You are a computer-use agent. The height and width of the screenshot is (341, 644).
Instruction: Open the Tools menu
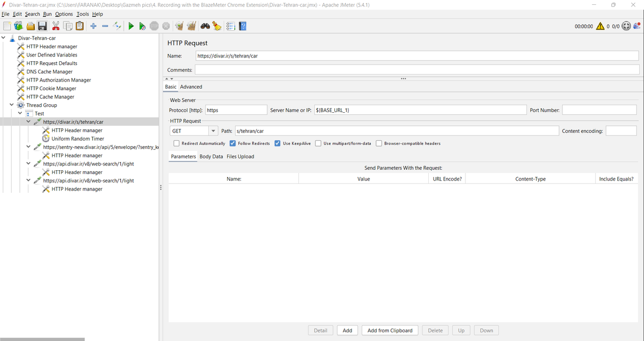pos(83,14)
